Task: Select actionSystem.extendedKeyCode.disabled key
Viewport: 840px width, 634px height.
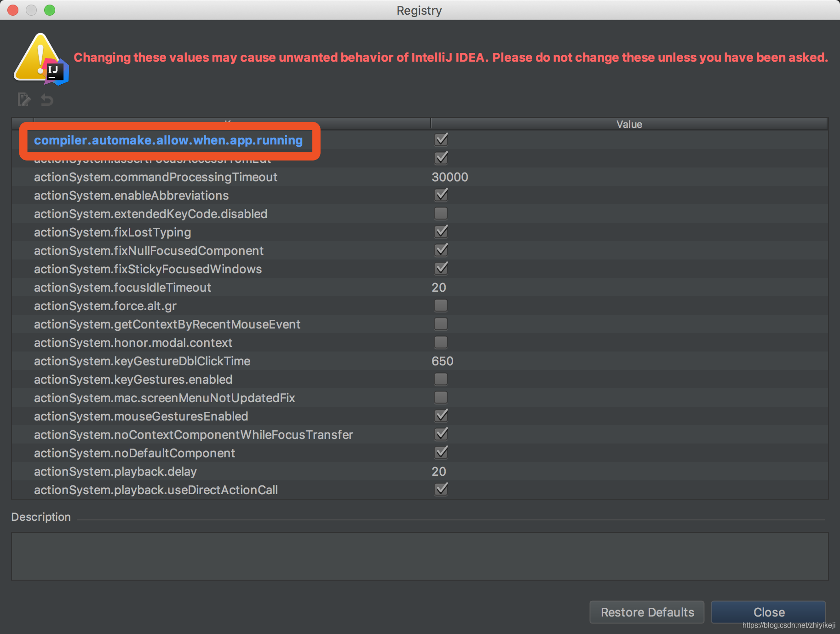Action: [150, 214]
